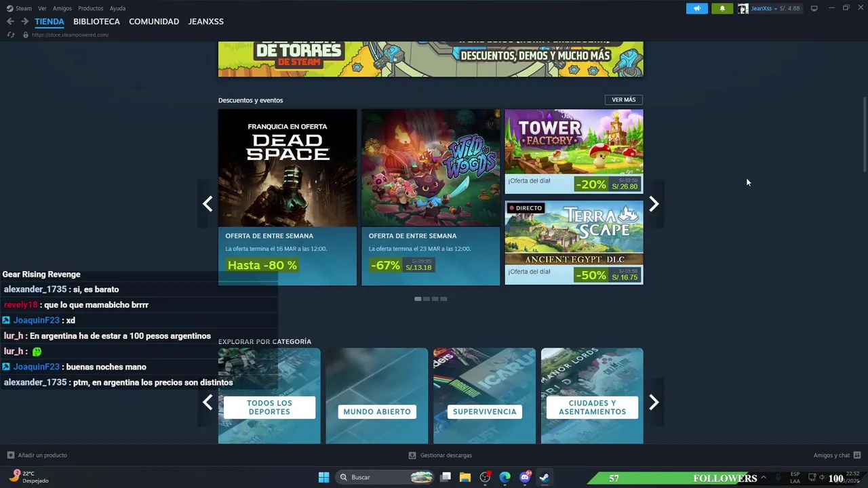This screenshot has width=868, height=488.
Task: Open Amigos y chat
Action: point(831,455)
